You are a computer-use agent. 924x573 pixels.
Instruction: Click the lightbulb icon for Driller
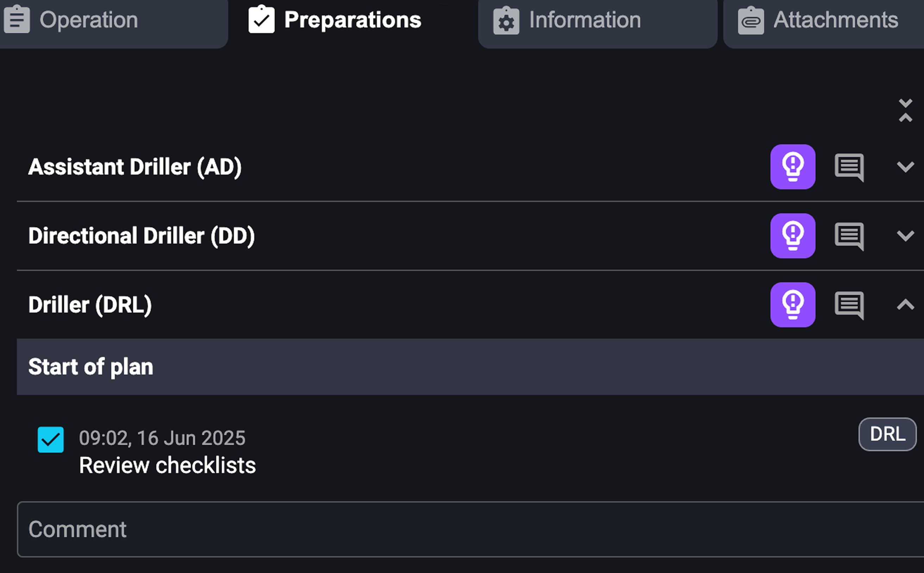pyautogui.click(x=793, y=305)
